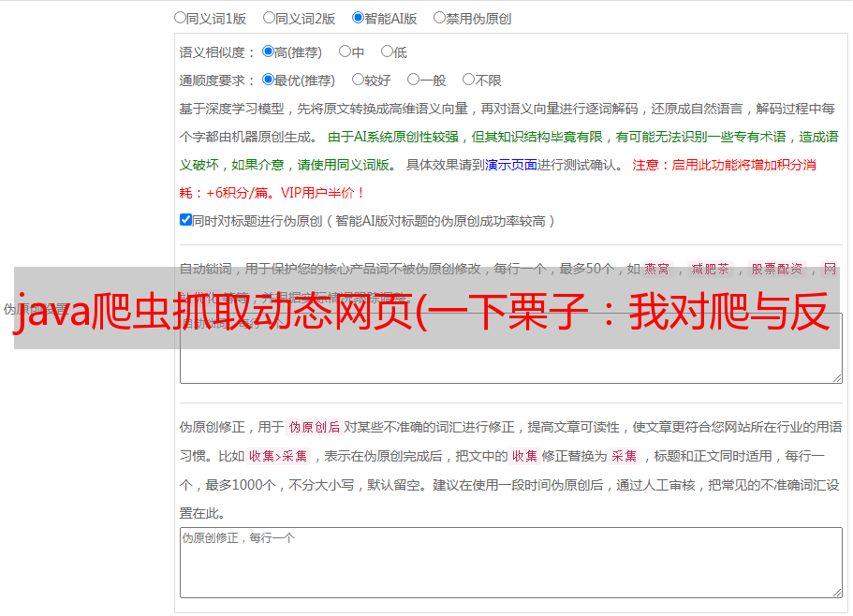The height and width of the screenshot is (616, 853).
Task: Click the 通顺度要求 label
Action: [217, 81]
